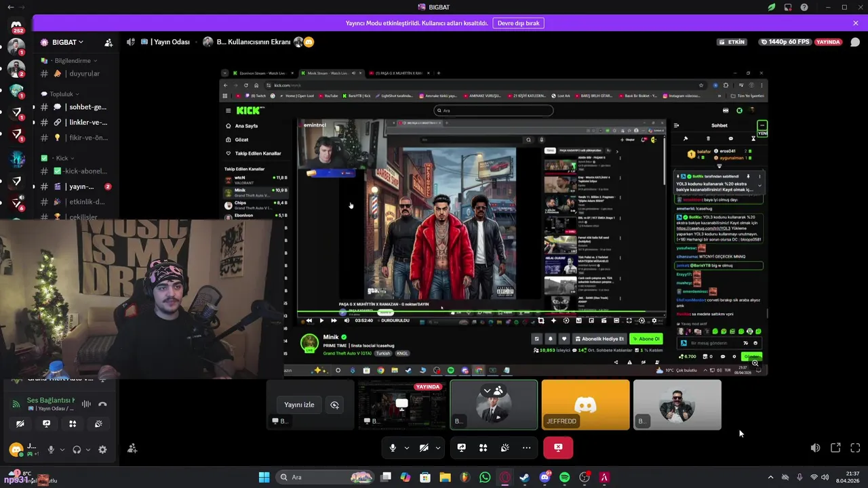Click red end-call disconnect button
Screen dimensions: 868x488
(x=558, y=447)
